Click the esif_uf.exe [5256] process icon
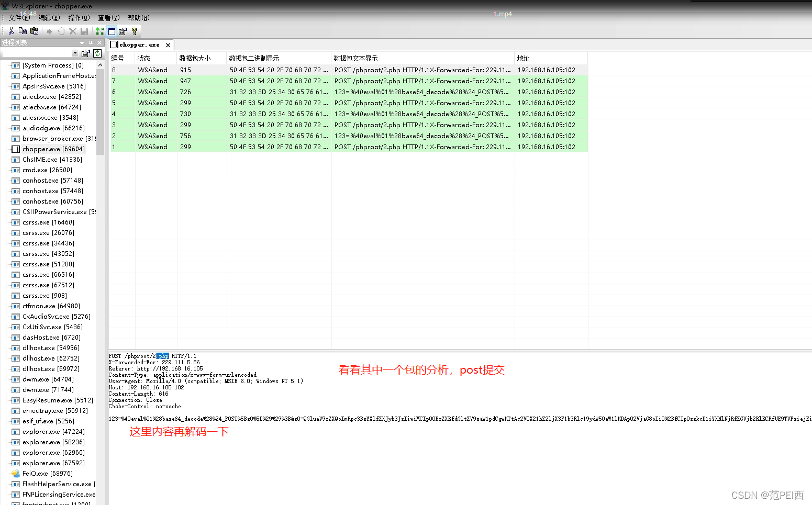 tap(16, 421)
